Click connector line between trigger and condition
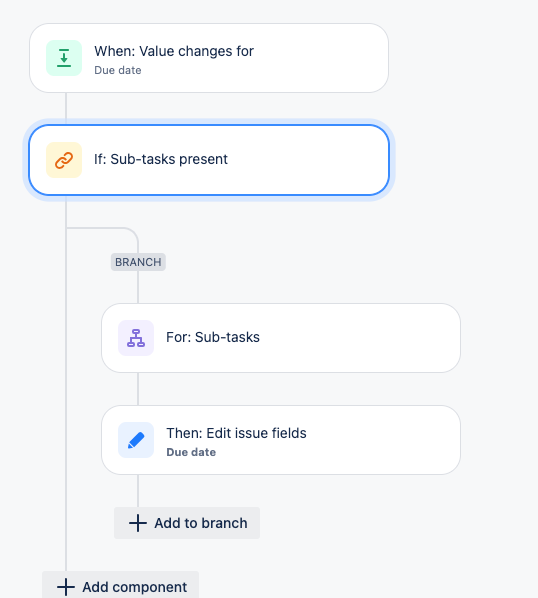 [66, 109]
